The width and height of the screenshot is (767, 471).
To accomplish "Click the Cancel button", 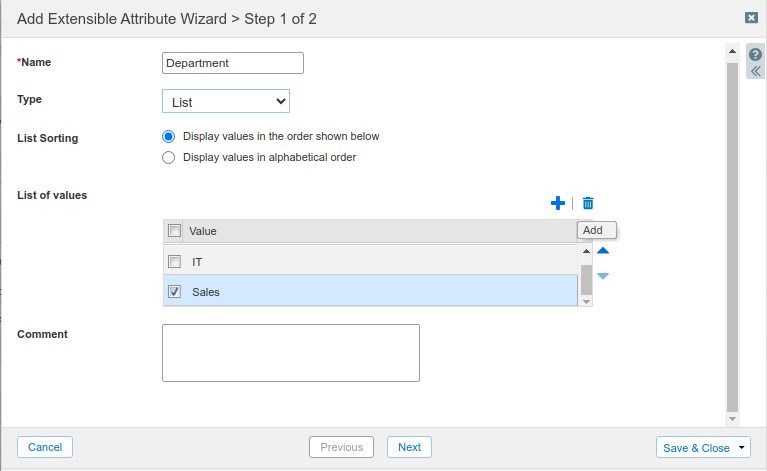I will point(45,447).
